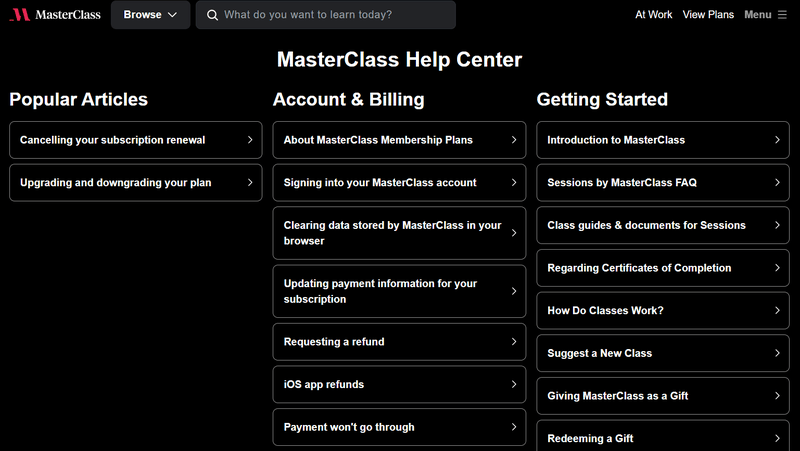
Task: Open At Work page
Action: [x=654, y=15]
